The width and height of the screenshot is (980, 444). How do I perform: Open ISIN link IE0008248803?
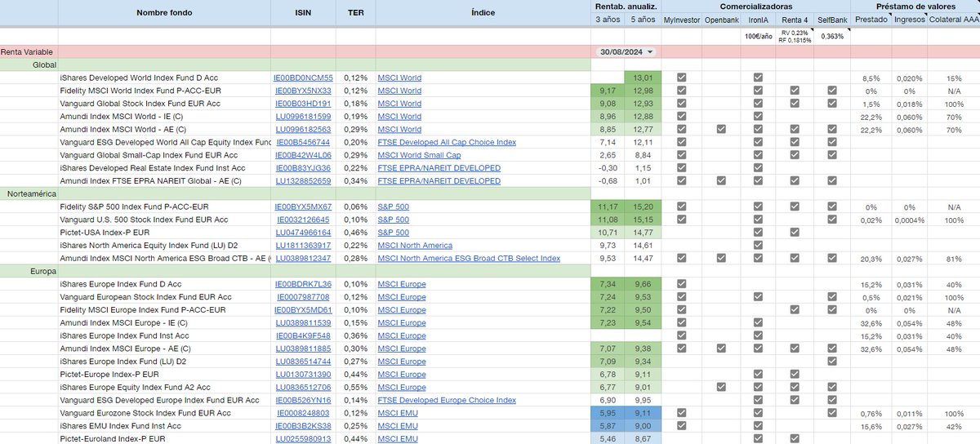pyautogui.click(x=303, y=414)
